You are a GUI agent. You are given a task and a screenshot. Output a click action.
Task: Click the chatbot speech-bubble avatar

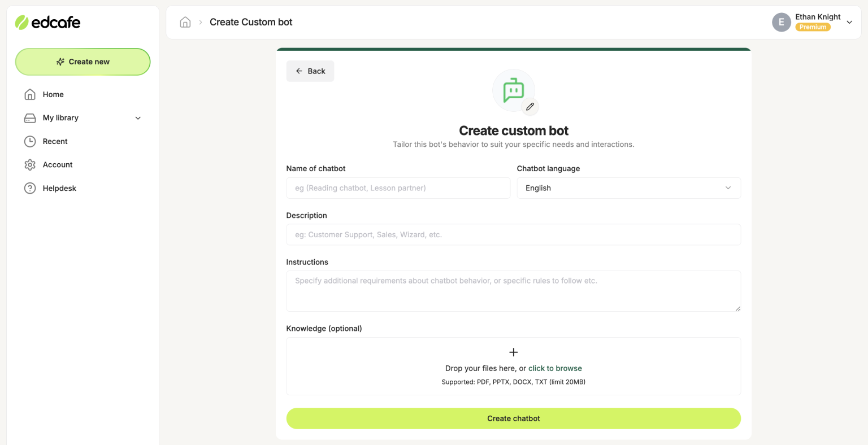pyautogui.click(x=513, y=89)
